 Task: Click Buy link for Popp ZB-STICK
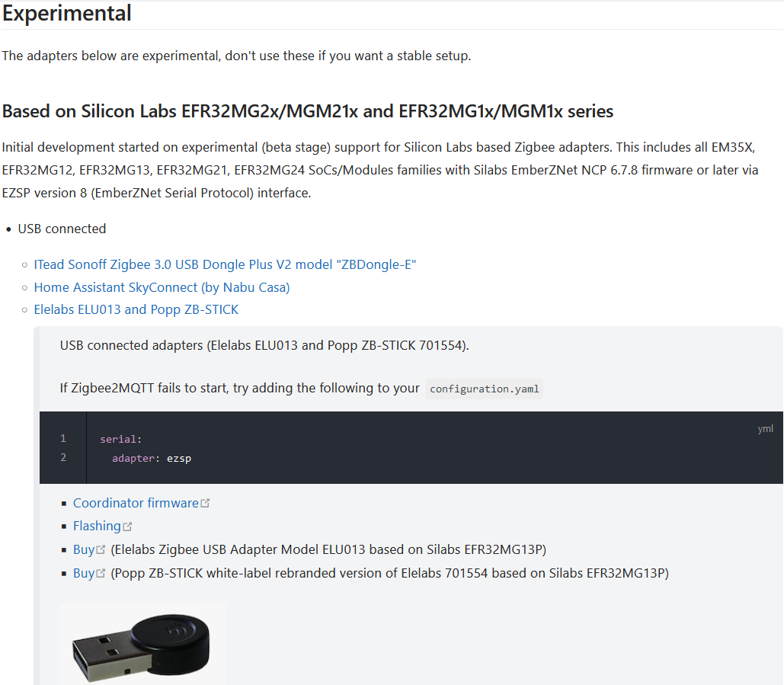pos(84,573)
